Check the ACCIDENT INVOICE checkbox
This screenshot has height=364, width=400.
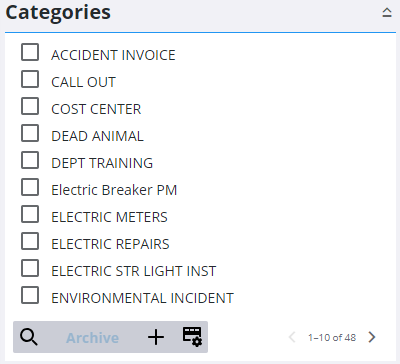[30, 52]
